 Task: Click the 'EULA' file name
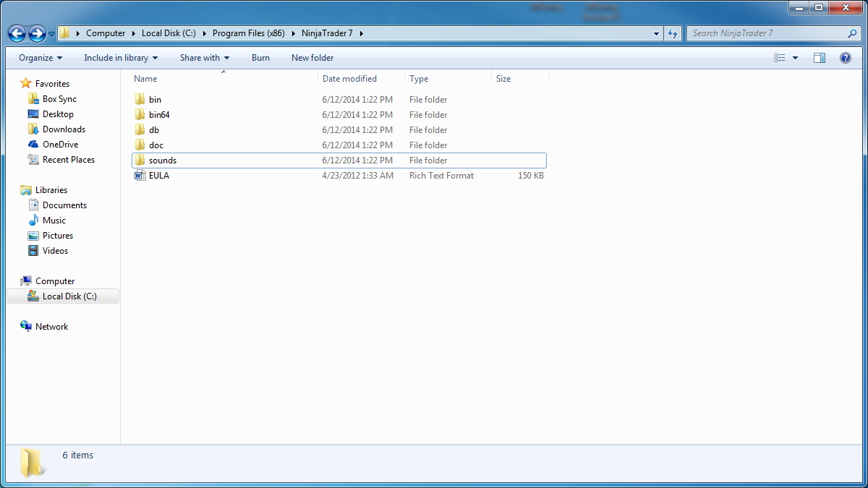[159, 176]
